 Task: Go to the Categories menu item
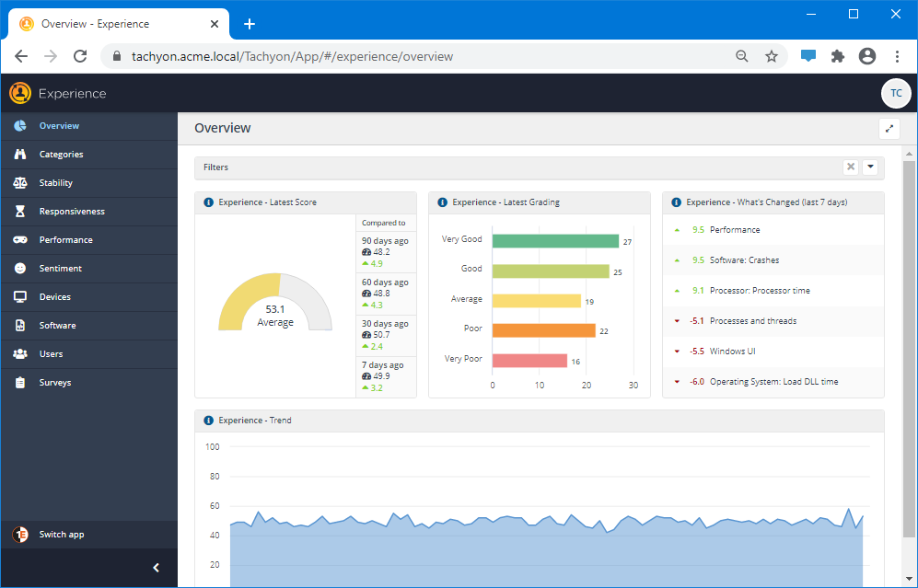pos(89,155)
